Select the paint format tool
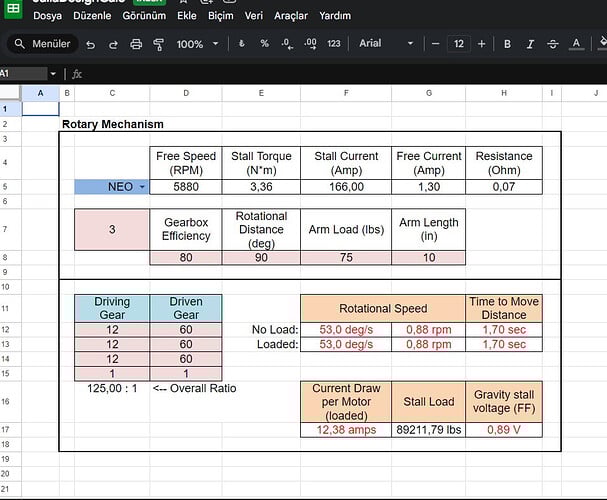 pos(158,44)
